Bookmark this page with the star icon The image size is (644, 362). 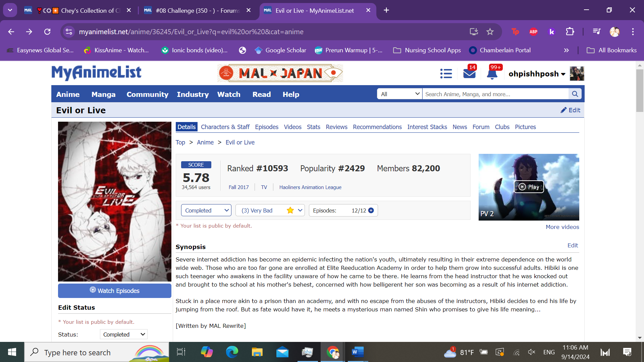coord(490,32)
